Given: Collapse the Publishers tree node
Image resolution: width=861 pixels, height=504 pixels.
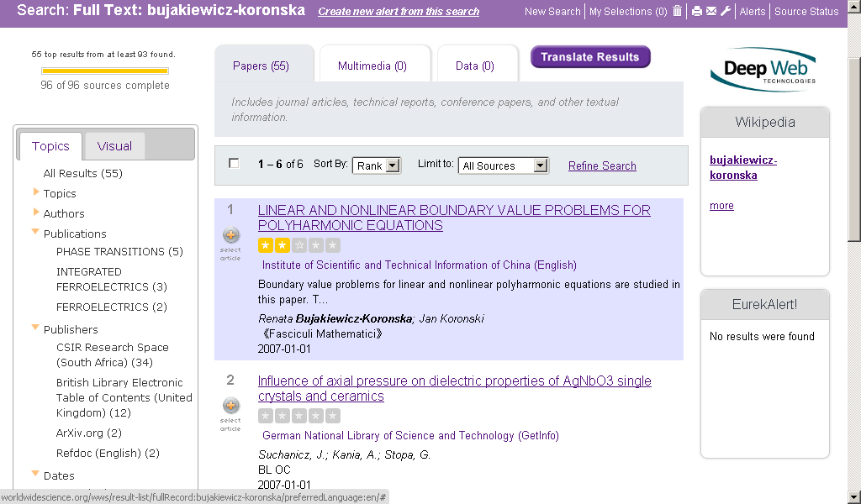Looking at the screenshot, I should [x=35, y=328].
